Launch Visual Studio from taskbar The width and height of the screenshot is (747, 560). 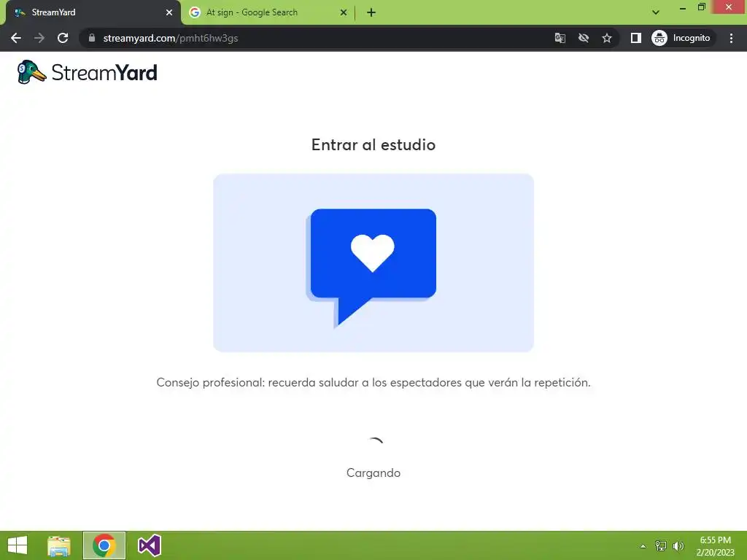(x=149, y=545)
